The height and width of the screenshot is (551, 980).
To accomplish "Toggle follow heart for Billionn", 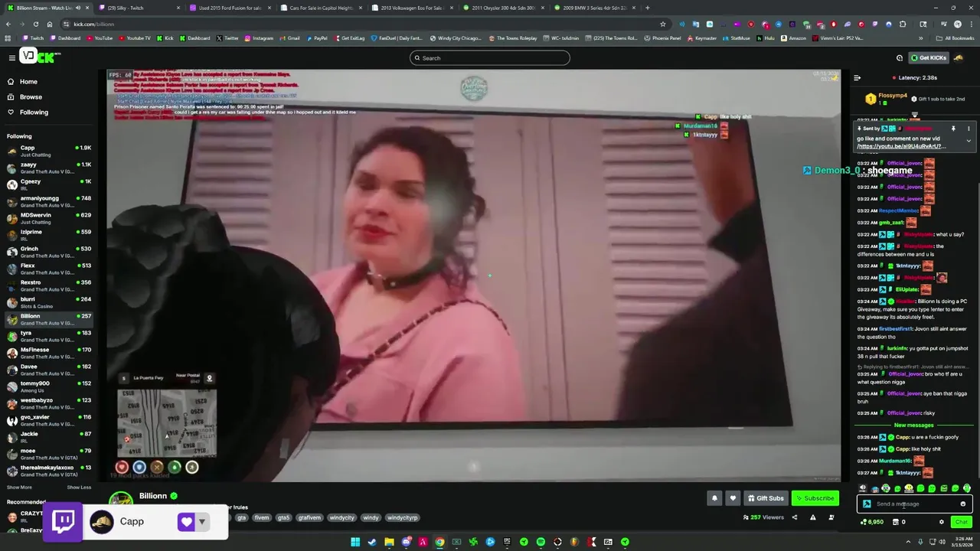I will 733,498.
